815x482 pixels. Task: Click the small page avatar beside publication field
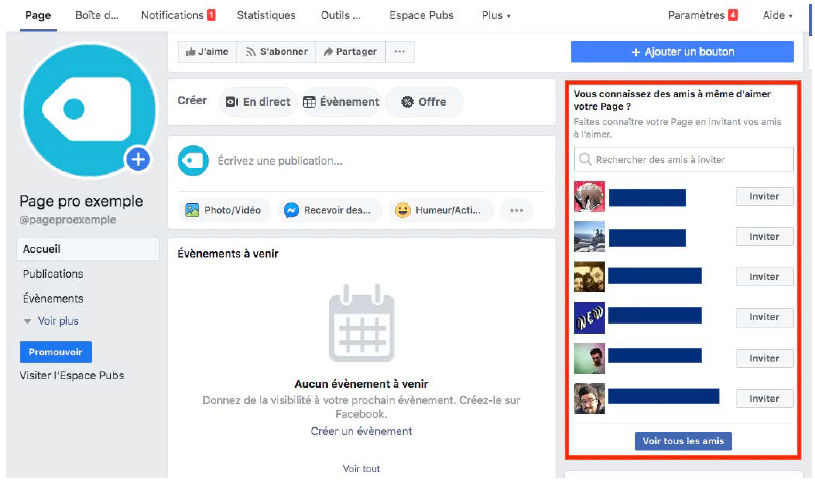point(193,161)
